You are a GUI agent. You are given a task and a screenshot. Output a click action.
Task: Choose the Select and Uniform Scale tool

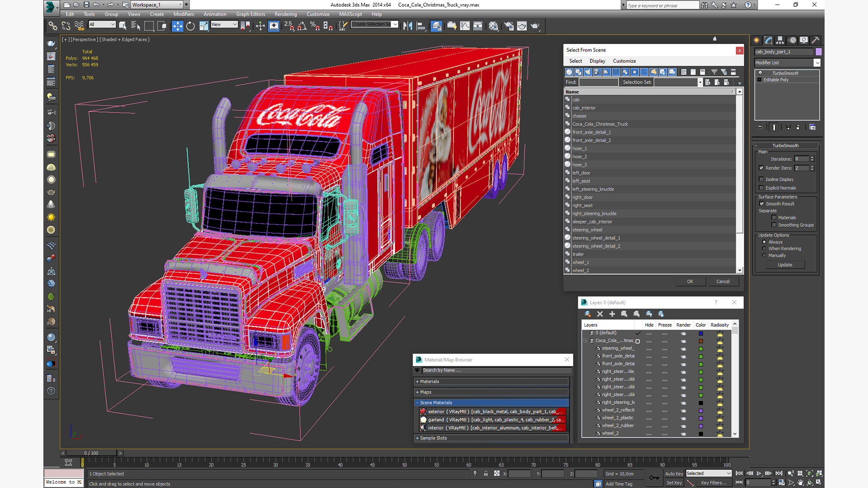tap(204, 26)
